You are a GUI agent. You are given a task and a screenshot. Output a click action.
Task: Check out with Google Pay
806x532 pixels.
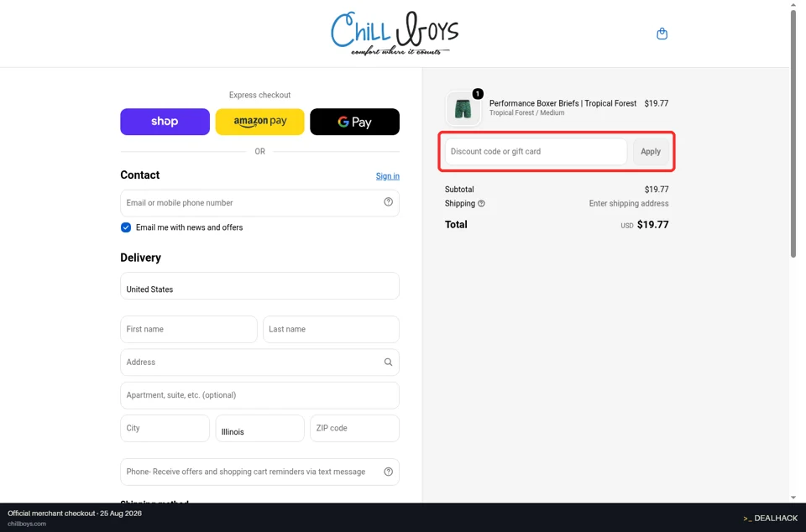(354, 122)
